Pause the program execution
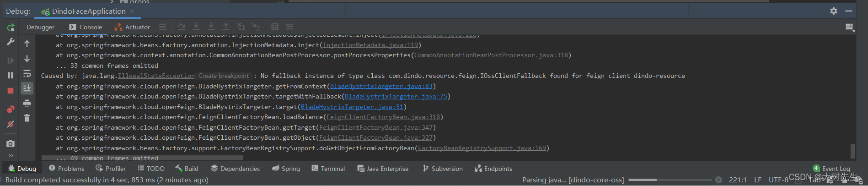Viewport: 868px width, 186px height. pyautogui.click(x=11, y=75)
